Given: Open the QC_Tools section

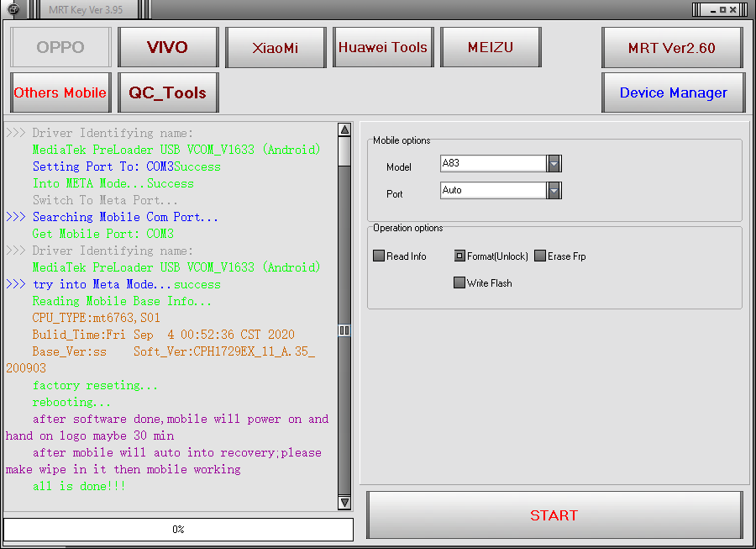Looking at the screenshot, I should tap(168, 92).
